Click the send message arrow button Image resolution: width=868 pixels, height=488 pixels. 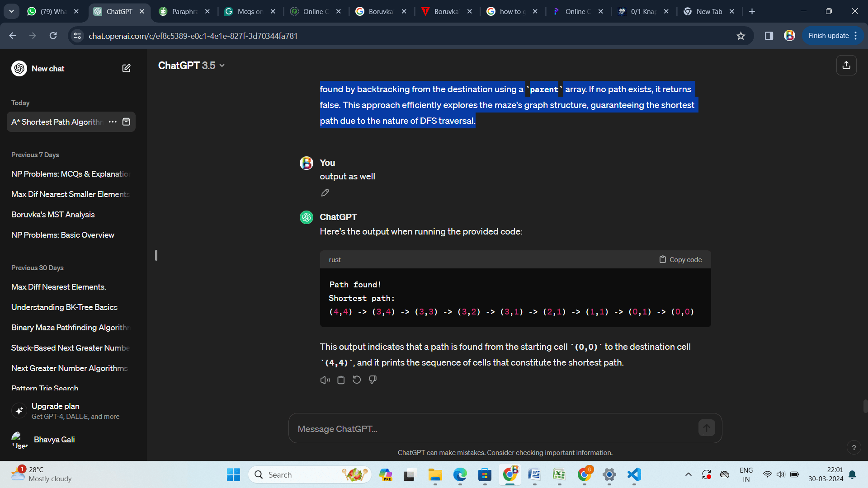click(x=707, y=428)
